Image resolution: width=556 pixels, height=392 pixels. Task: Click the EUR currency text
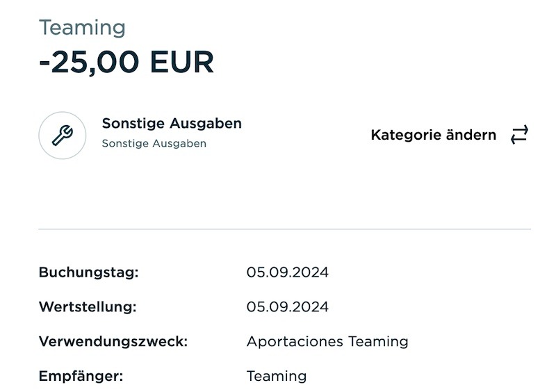point(182,62)
